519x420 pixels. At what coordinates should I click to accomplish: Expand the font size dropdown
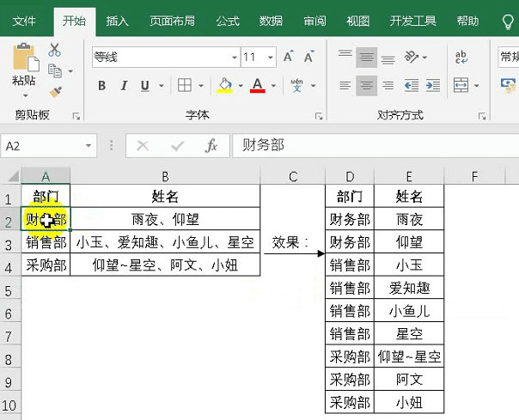271,58
